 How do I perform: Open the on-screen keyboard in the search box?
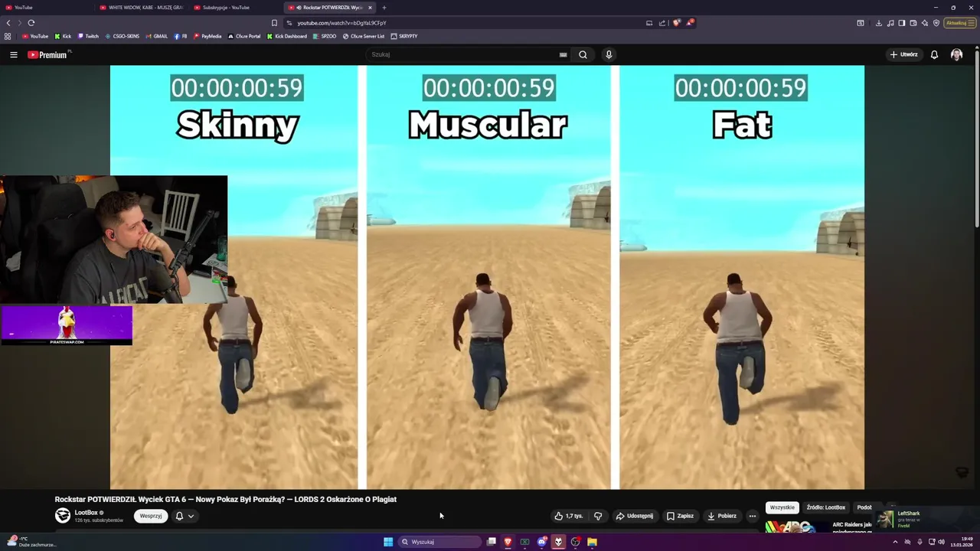[563, 54]
